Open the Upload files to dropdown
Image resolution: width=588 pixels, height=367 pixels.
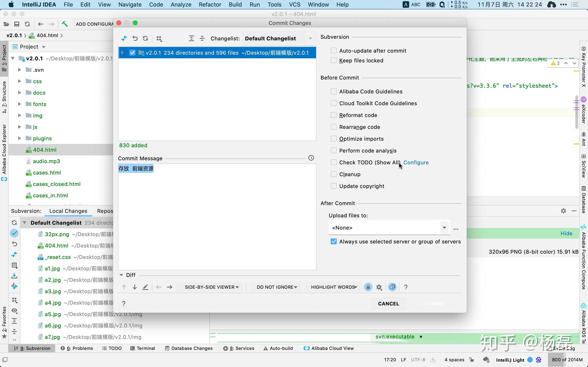(x=444, y=228)
